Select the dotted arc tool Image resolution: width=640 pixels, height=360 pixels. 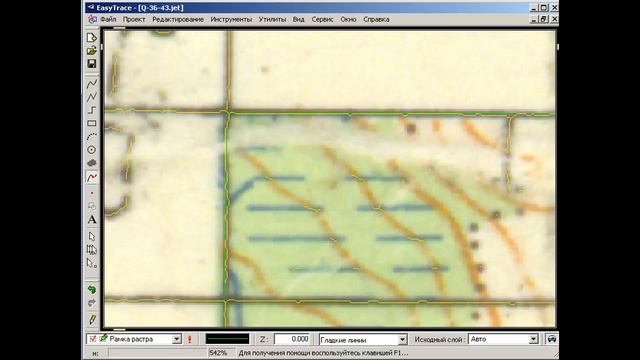point(92,136)
